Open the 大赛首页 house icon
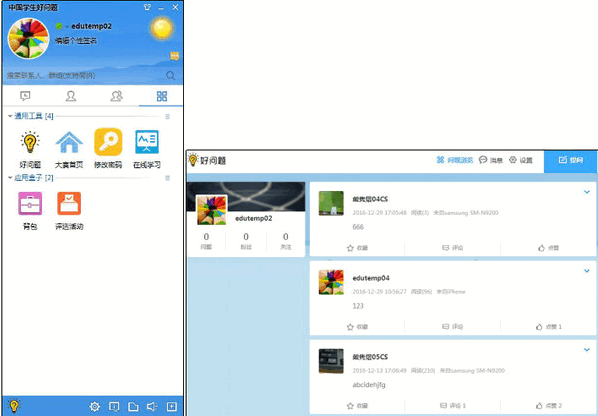This screenshot has width=598, height=416. [69, 143]
